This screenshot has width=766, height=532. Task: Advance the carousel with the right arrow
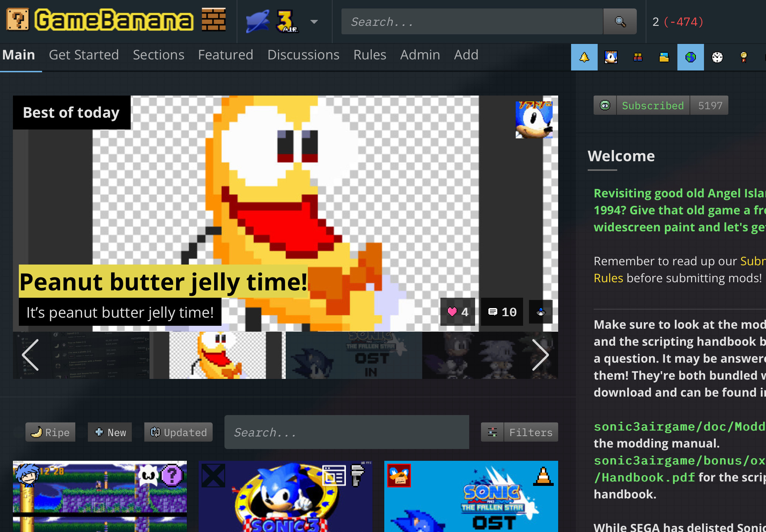[541, 355]
